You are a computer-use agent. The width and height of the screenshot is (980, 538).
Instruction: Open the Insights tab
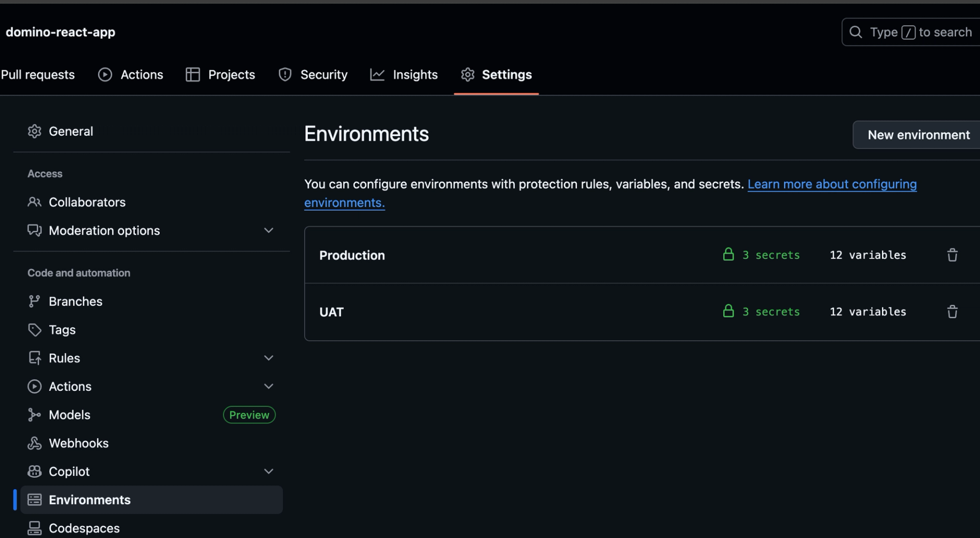404,74
